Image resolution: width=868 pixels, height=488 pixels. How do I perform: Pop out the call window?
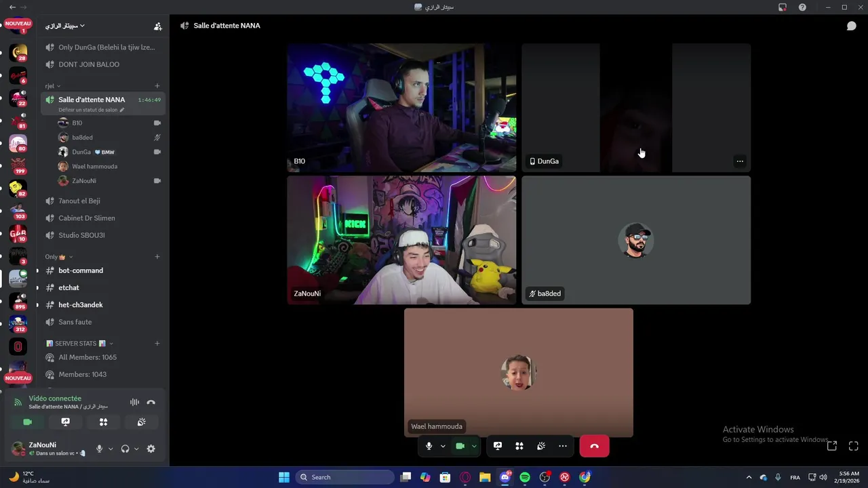[x=832, y=446]
